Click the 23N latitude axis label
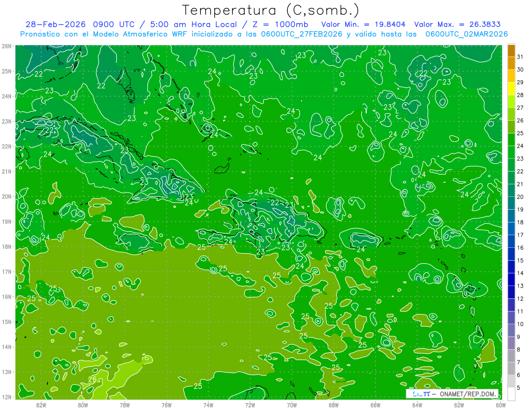 pos(7,121)
